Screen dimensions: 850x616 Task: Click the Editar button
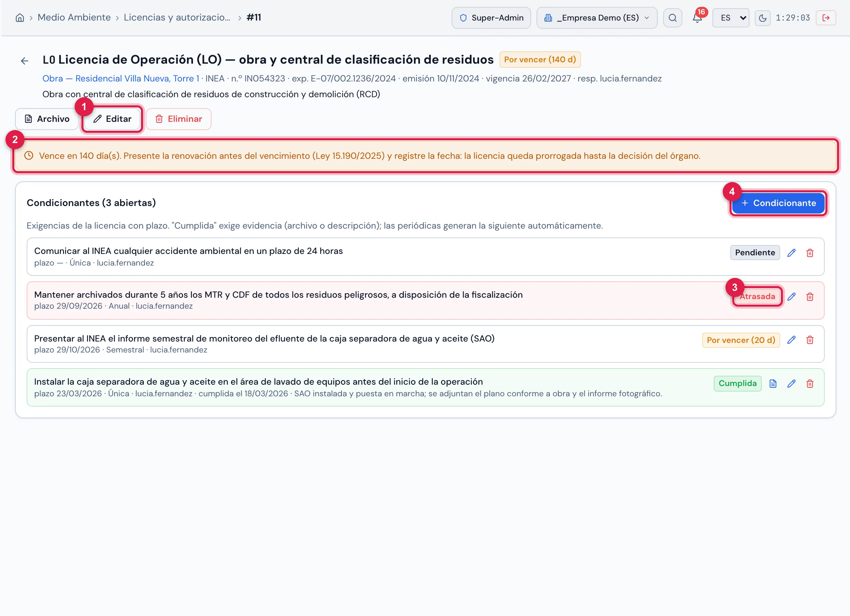coord(113,119)
